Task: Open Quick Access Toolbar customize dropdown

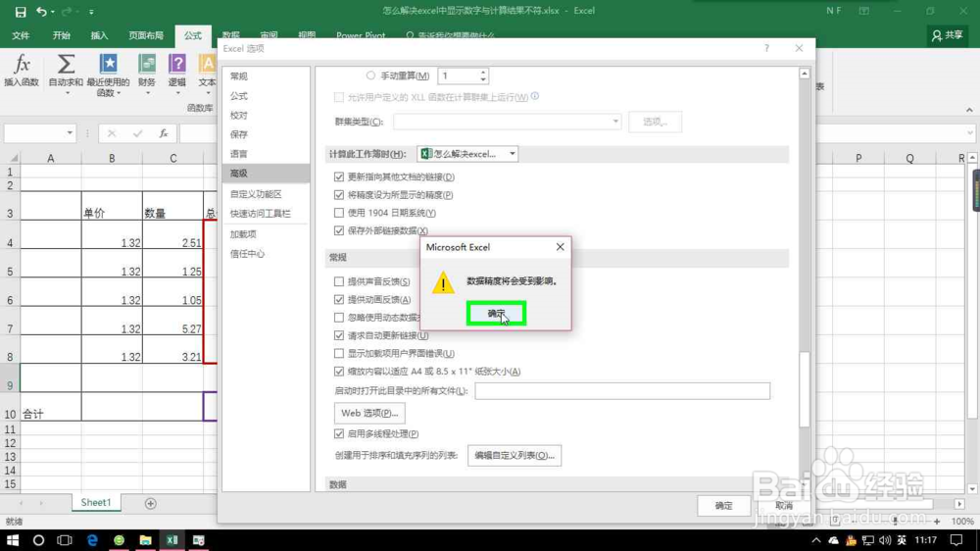Action: tap(91, 12)
